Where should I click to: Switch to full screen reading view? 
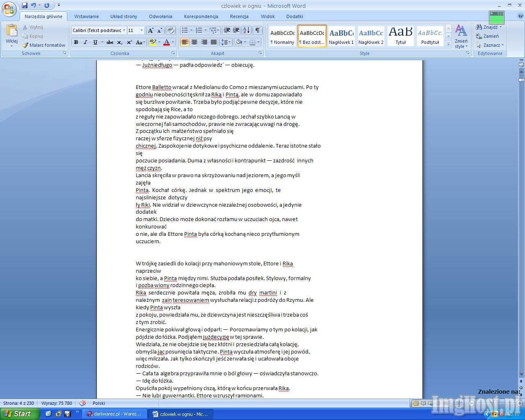tap(424, 403)
